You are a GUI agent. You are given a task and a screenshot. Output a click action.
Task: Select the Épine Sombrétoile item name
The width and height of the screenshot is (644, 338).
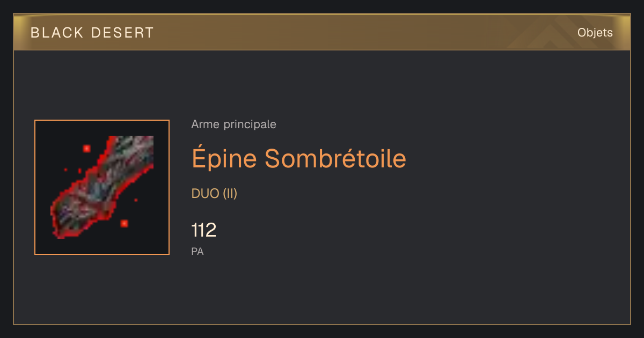[x=299, y=158]
